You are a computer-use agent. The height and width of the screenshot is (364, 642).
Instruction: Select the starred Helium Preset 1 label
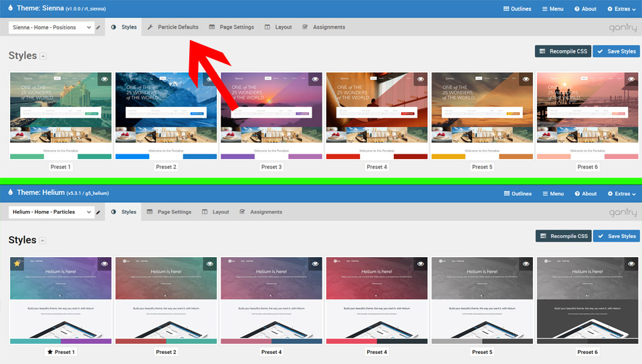click(61, 352)
